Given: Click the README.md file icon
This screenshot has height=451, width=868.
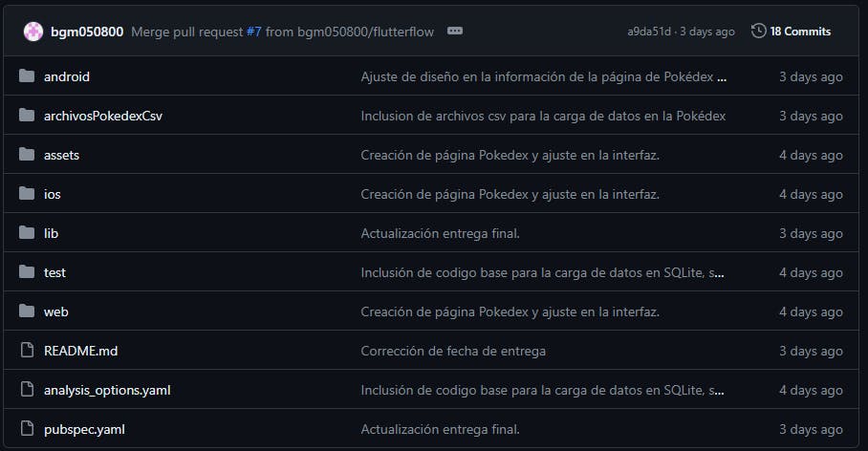Looking at the screenshot, I should pyautogui.click(x=27, y=351).
